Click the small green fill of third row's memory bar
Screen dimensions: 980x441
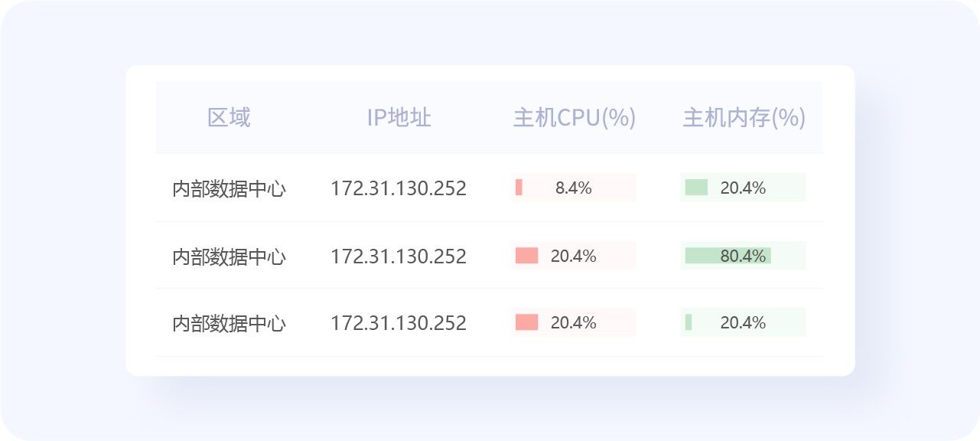click(x=689, y=322)
